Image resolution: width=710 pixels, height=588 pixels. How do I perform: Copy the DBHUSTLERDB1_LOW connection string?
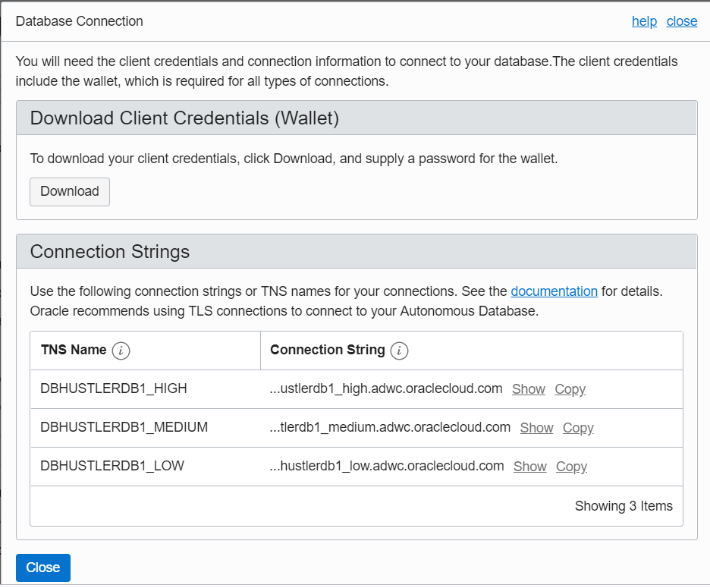click(571, 467)
